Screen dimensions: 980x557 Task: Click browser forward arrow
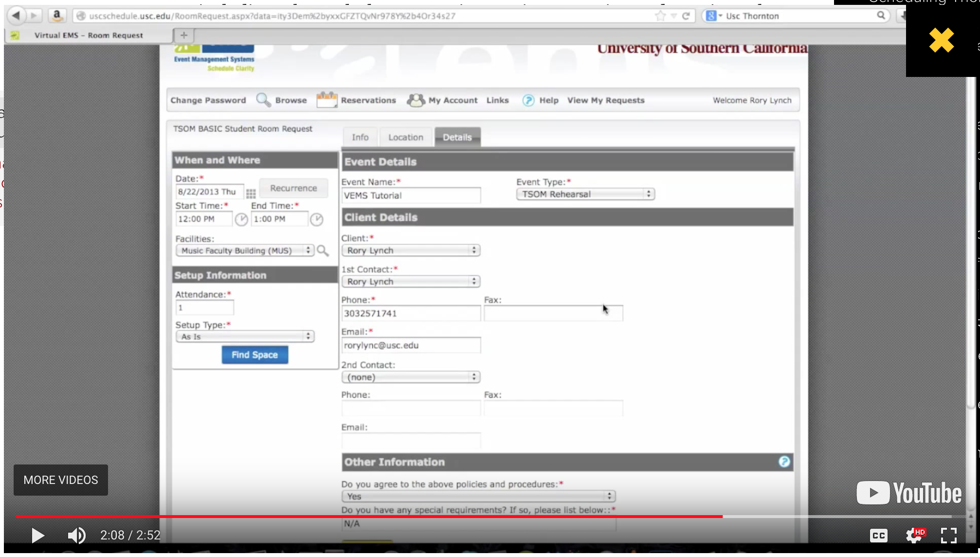(x=34, y=16)
